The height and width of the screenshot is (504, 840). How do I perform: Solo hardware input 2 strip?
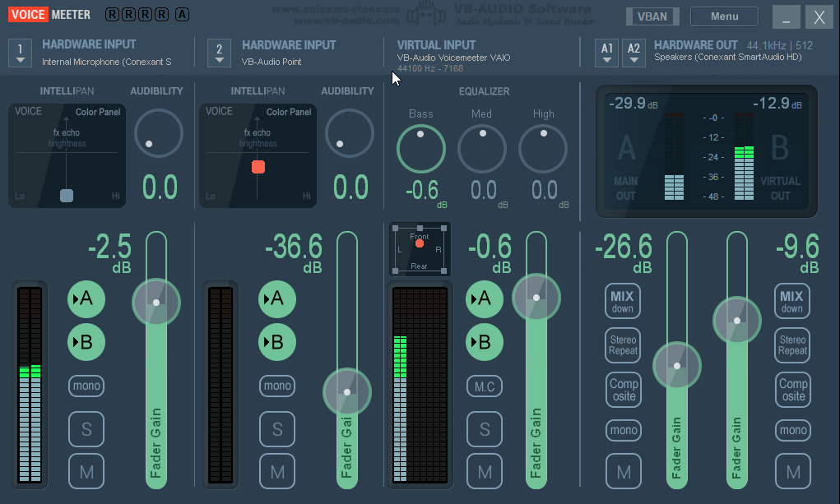coord(277,429)
